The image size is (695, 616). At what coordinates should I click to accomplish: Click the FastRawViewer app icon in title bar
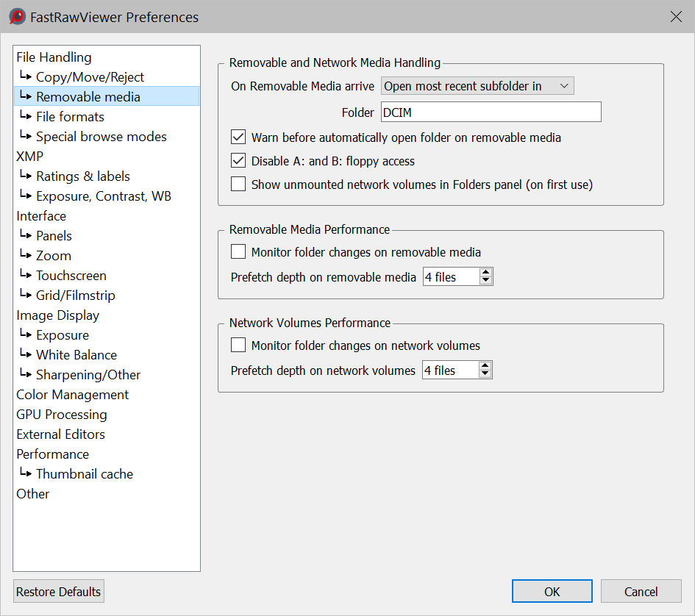coord(18,17)
